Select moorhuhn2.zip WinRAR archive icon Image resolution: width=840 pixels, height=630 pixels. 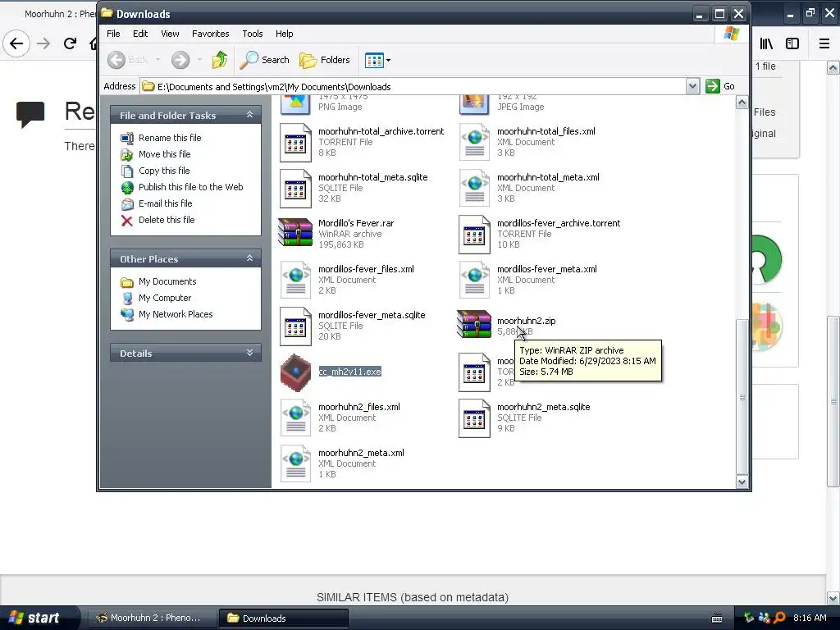pyautogui.click(x=474, y=325)
